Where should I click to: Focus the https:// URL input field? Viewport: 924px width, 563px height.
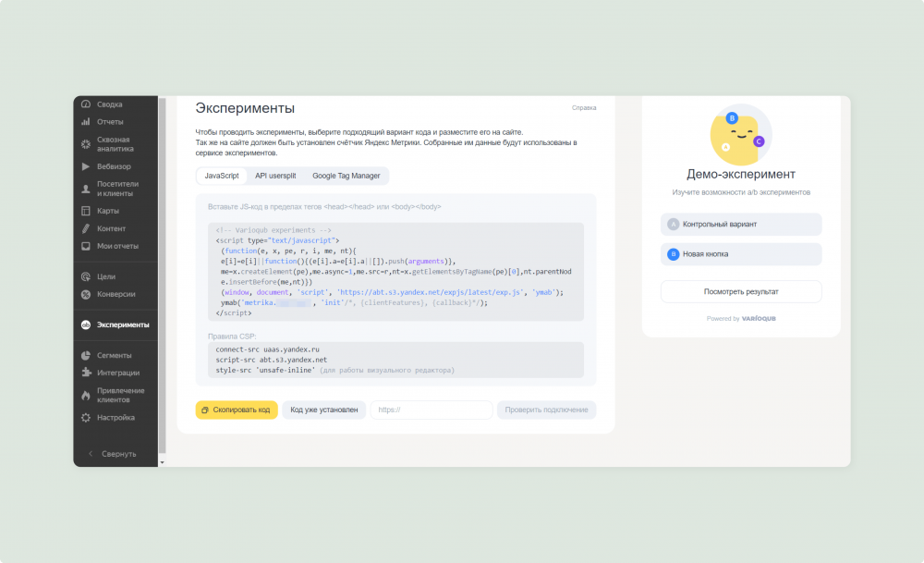point(432,410)
